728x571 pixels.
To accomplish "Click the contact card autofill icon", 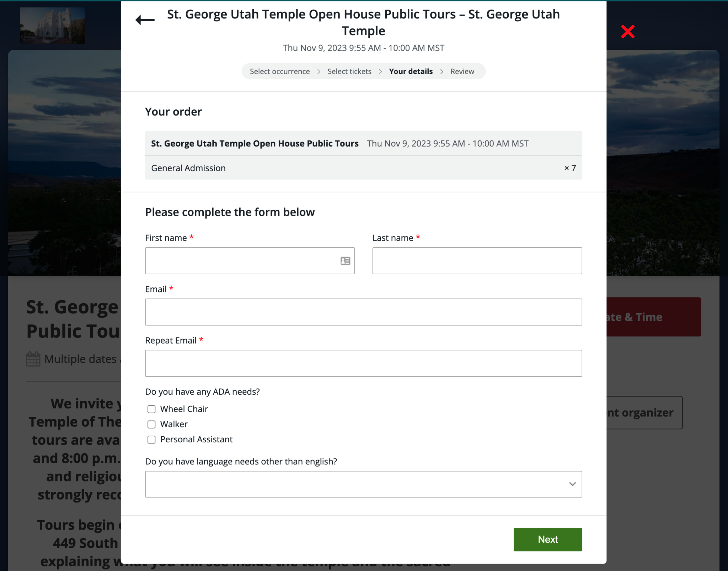I will pyautogui.click(x=345, y=261).
